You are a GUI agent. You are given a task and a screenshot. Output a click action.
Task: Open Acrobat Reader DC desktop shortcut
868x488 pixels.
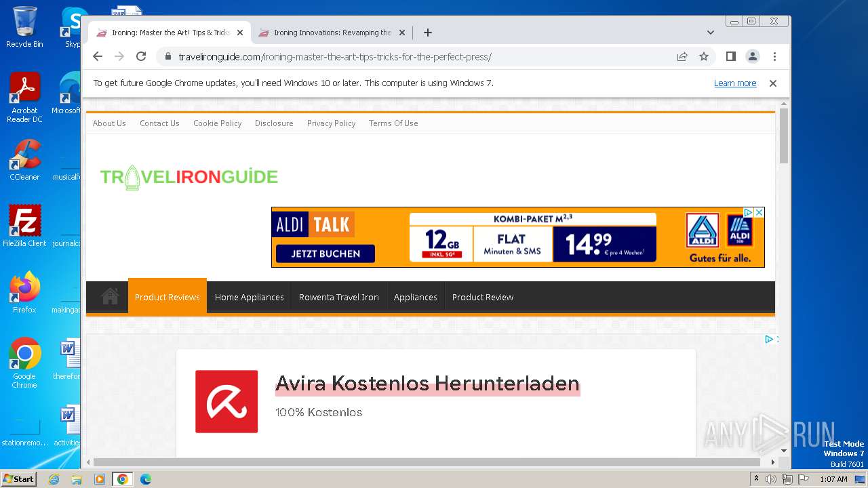[x=24, y=98]
